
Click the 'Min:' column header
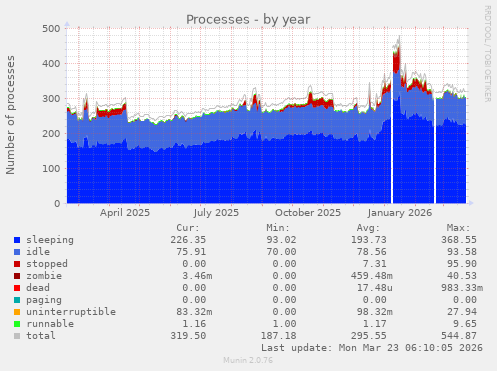pos(278,228)
